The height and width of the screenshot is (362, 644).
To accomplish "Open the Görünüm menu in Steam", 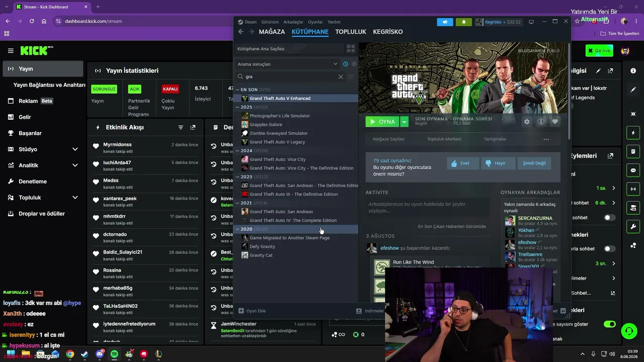I will 270,22.
